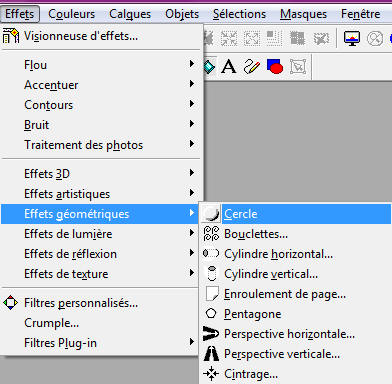Open the Calques menu

pos(130,14)
